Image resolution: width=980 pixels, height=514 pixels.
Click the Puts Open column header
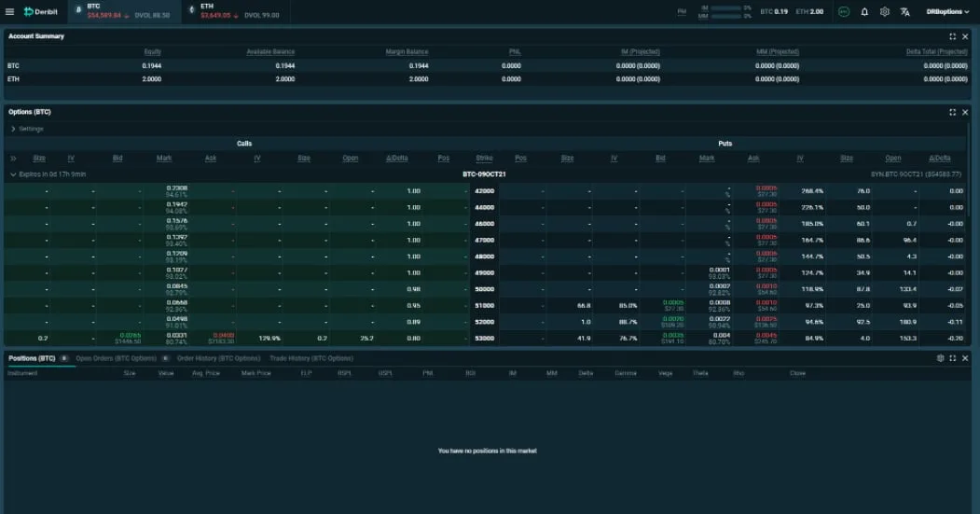click(x=892, y=159)
